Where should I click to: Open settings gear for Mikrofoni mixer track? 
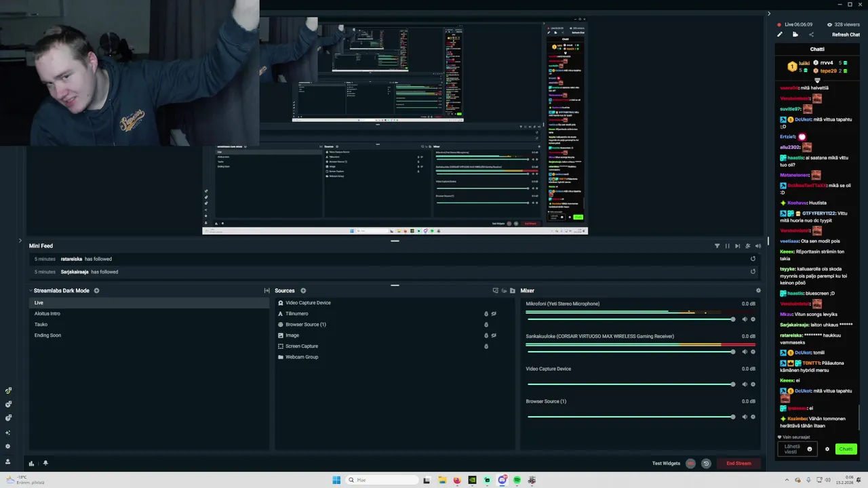tap(753, 319)
